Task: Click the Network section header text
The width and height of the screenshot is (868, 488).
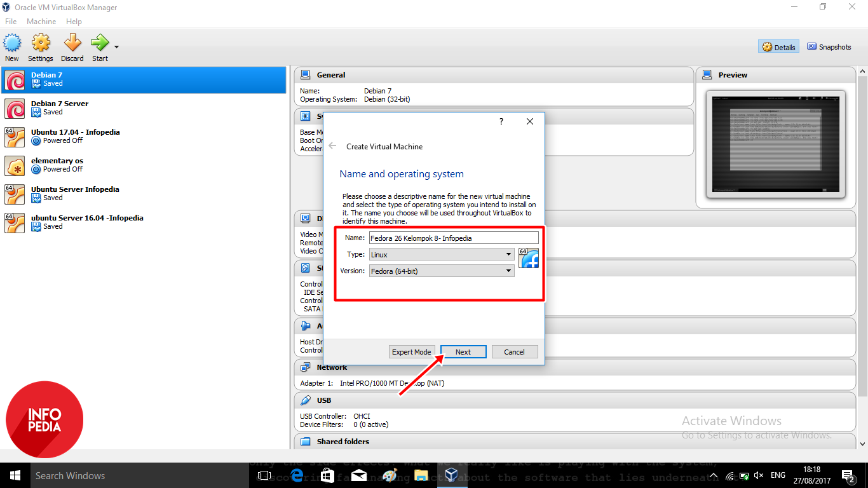Action: 332,367
